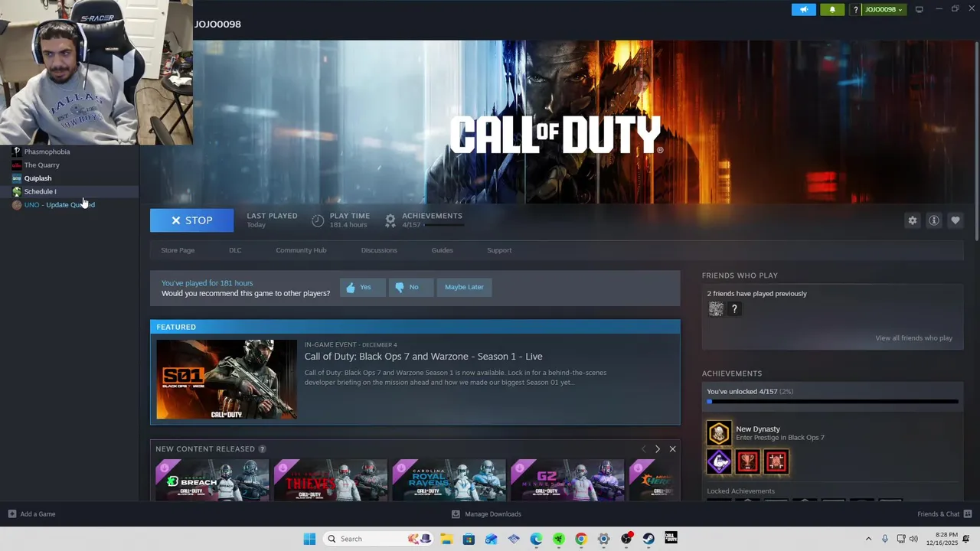Screen dimensions: 980x551
Task: Open the Guides tab
Action: pyautogui.click(x=442, y=250)
